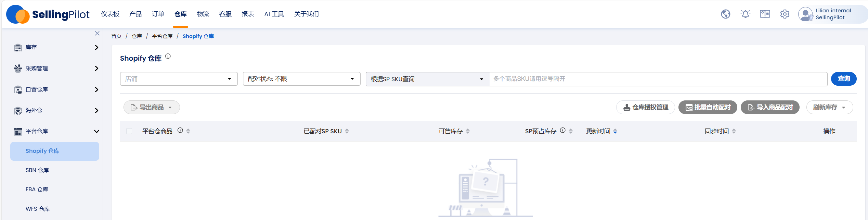Open the 报表 menu
This screenshot has width=868, height=220.
(248, 14)
